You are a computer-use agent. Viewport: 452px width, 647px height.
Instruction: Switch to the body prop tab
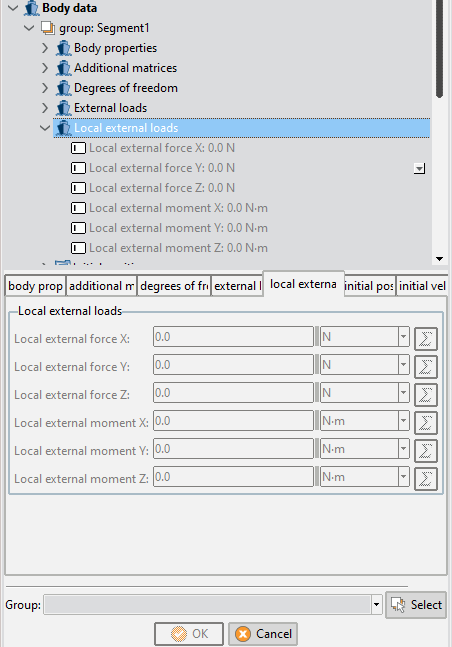(35, 286)
